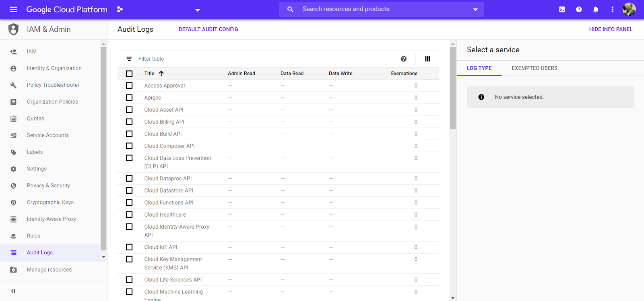Toggle the select-all checkbox in table header
The height and width of the screenshot is (301, 644).
pos(129,74)
